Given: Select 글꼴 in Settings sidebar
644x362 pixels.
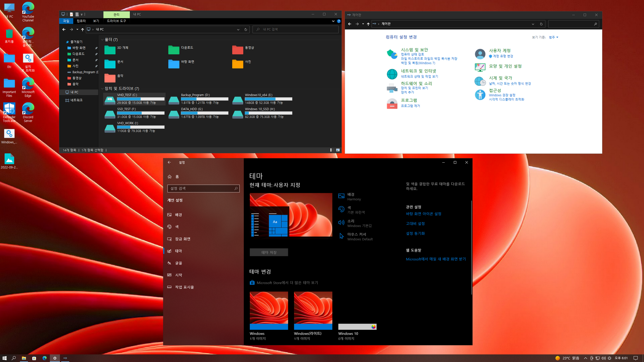Looking at the screenshot, I should [203, 263].
